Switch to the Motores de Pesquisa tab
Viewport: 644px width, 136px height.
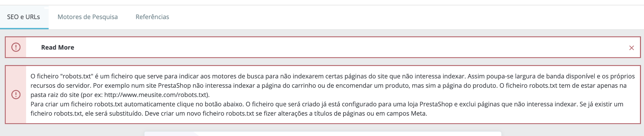pos(88,17)
